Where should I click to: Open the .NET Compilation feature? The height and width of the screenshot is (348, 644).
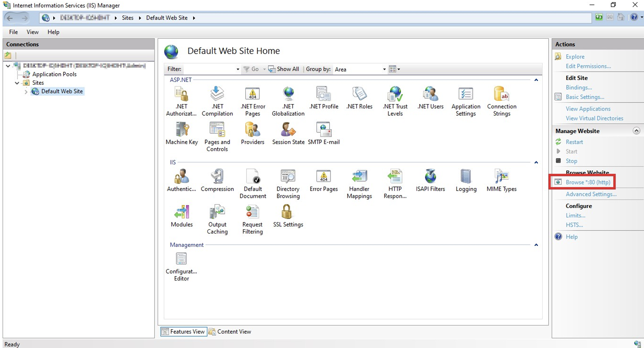(x=217, y=101)
